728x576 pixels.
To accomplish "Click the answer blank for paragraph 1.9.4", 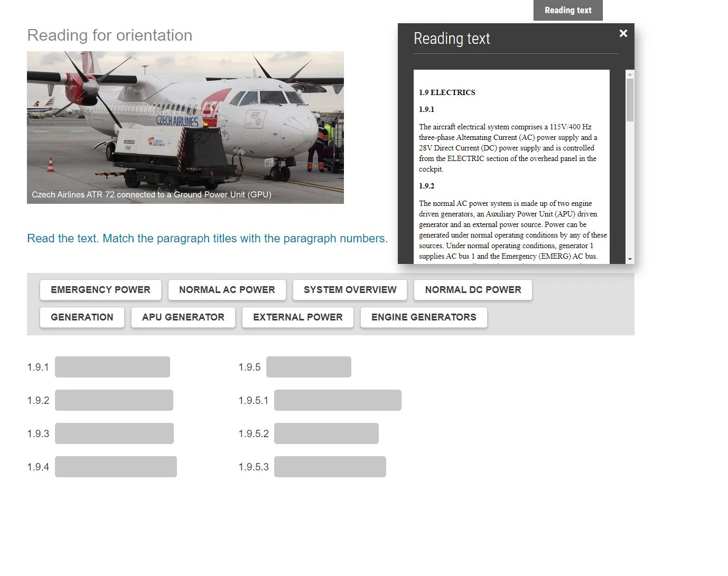I will click(116, 466).
